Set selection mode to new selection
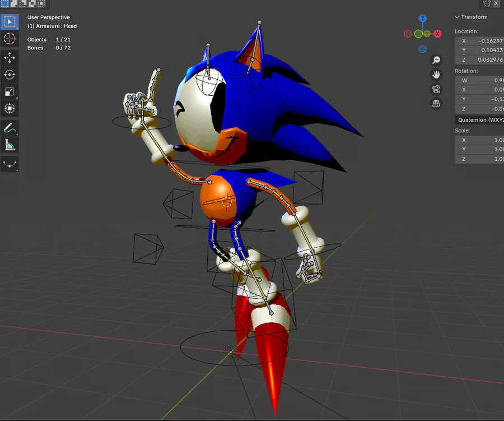 click(4, 3)
